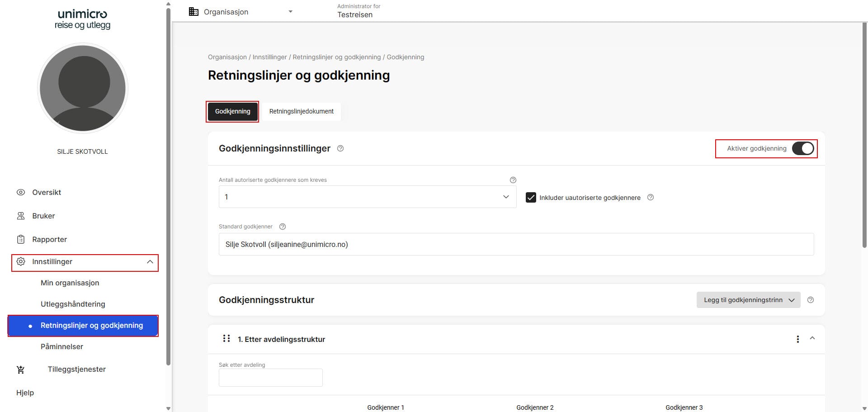Select the Godkjenning tab
The image size is (868, 412).
(232, 111)
